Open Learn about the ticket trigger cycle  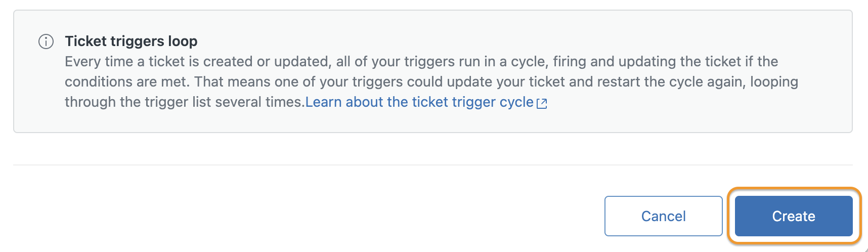419,102
